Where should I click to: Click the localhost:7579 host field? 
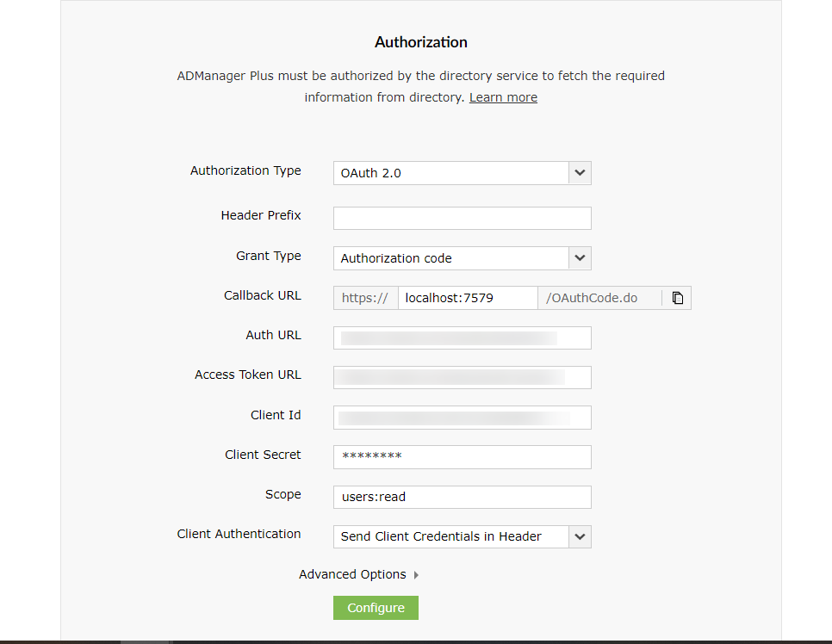tap(467, 298)
